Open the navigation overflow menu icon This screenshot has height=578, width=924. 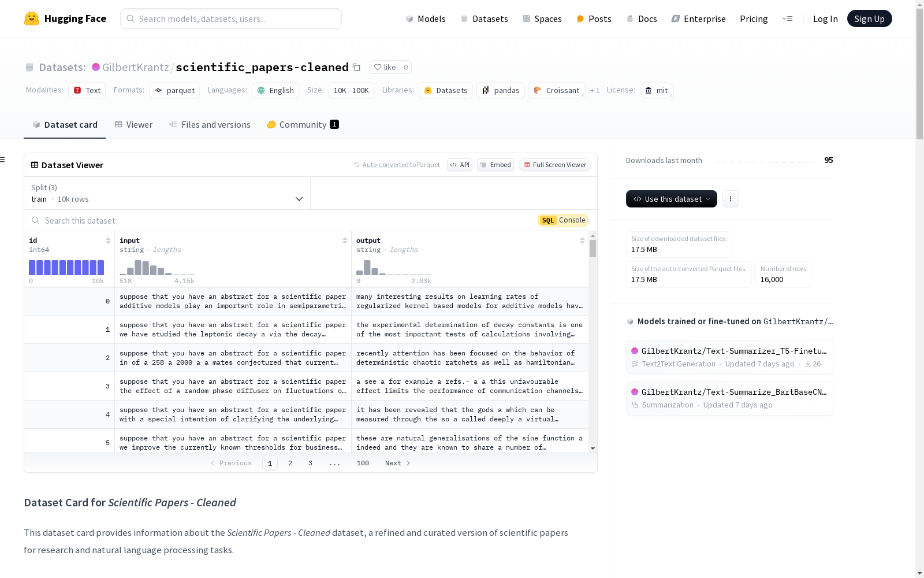(x=787, y=18)
